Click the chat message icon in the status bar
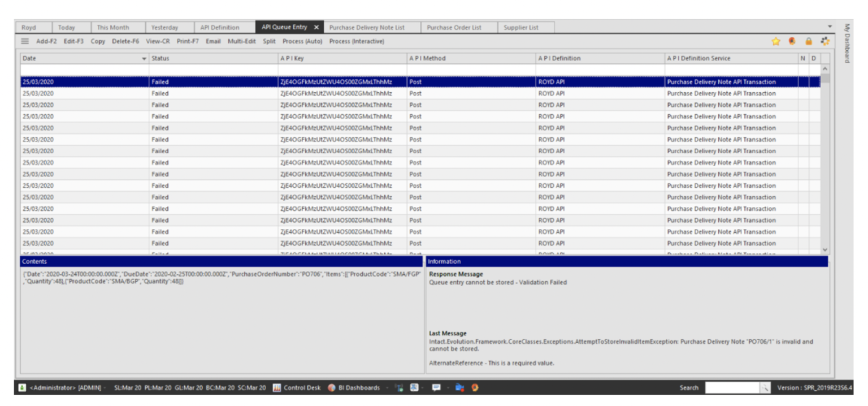This screenshot has width=868, height=406. [x=436, y=388]
